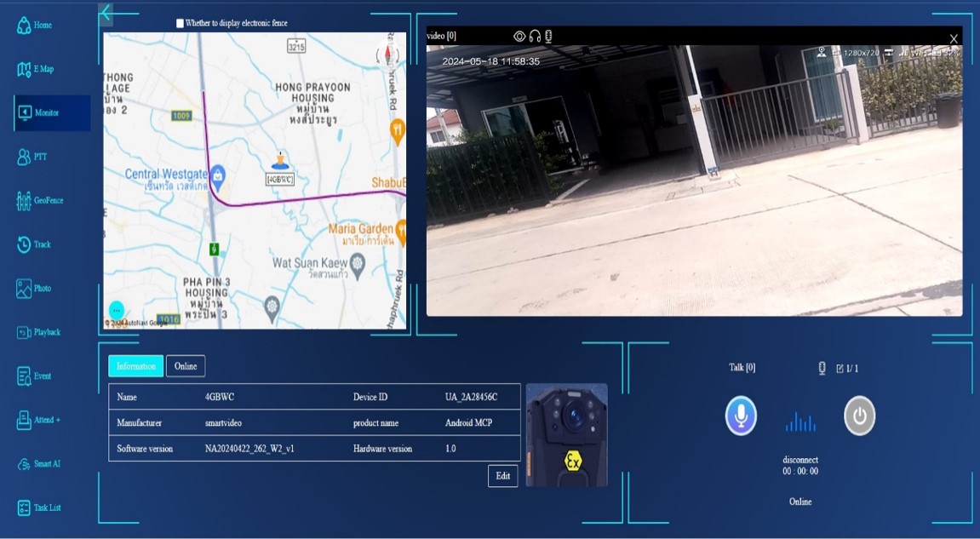
Task: Open the Smart AI module
Action: click(24, 464)
